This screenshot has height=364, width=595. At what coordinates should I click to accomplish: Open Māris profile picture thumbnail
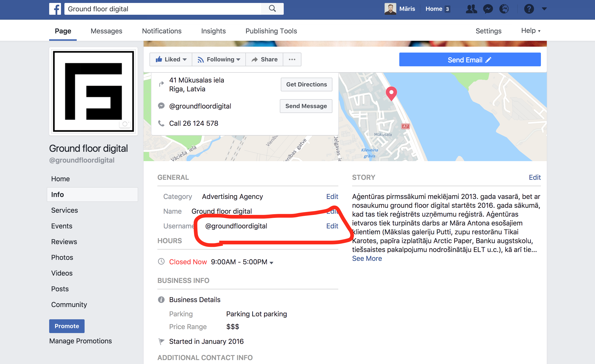pyautogui.click(x=390, y=9)
